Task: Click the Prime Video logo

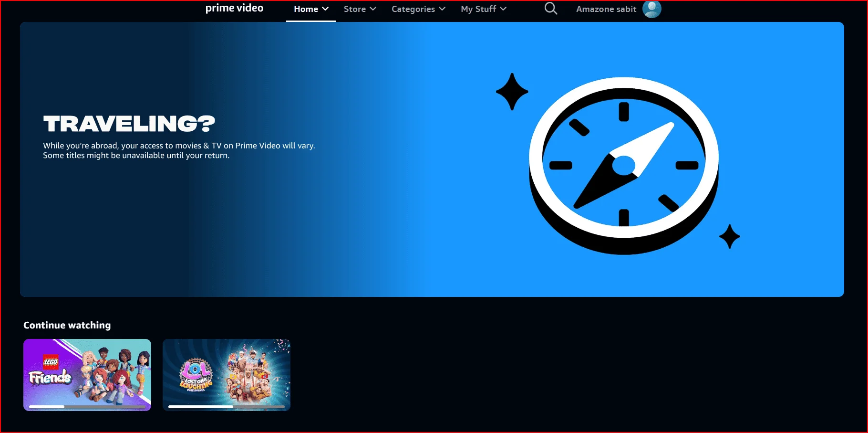Action: [234, 9]
